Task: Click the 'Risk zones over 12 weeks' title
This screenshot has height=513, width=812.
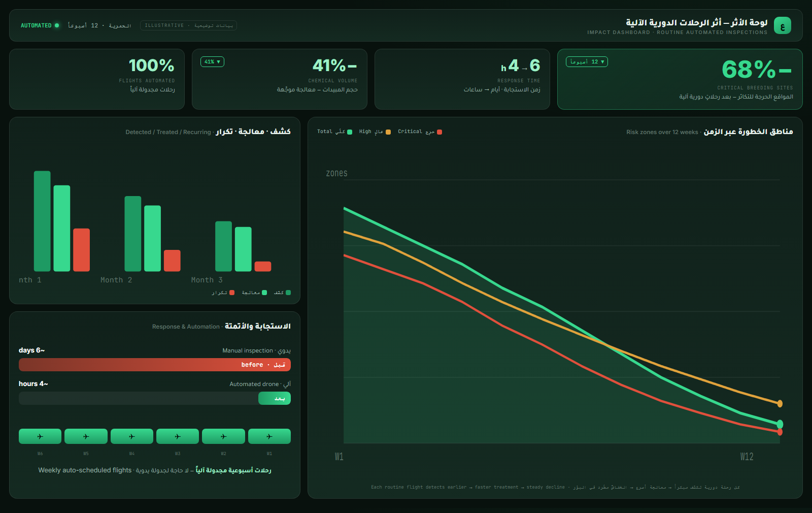Action: (662, 132)
